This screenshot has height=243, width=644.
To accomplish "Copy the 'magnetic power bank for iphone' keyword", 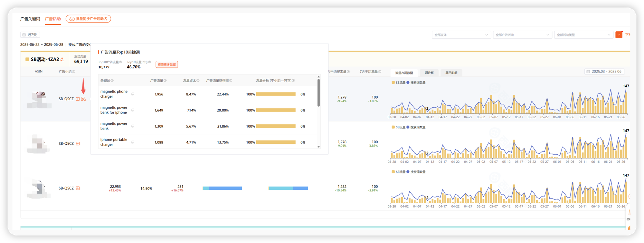I will [x=133, y=110].
